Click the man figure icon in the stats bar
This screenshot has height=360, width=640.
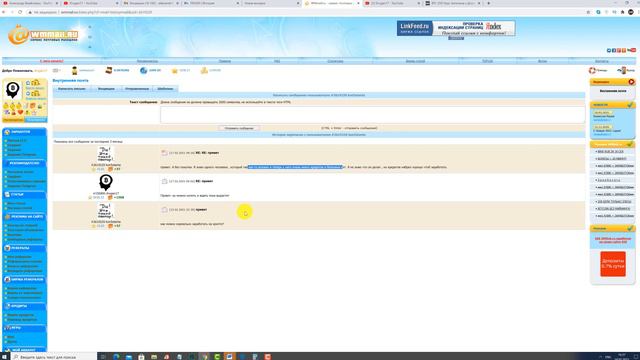(74, 71)
